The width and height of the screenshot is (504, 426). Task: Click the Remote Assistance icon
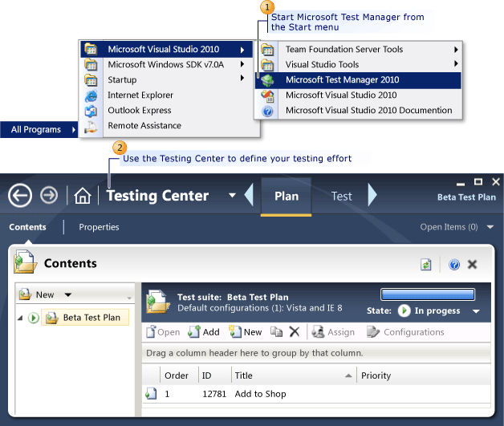click(91, 127)
